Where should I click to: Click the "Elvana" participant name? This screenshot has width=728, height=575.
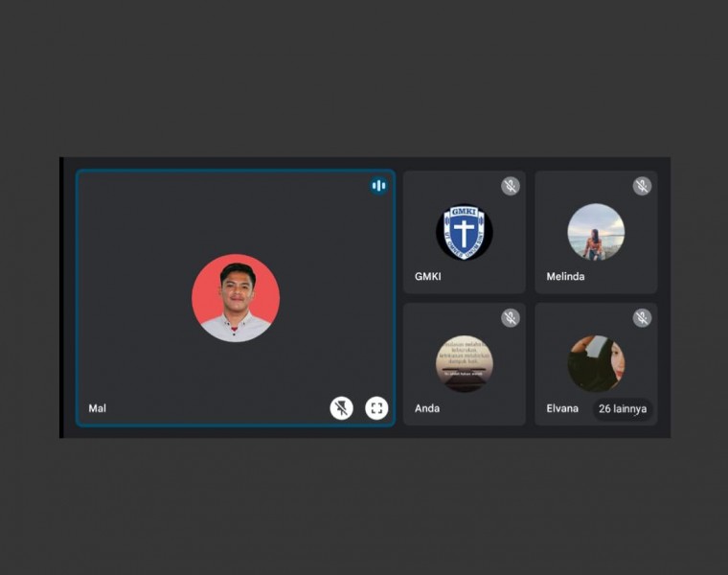pyautogui.click(x=562, y=408)
